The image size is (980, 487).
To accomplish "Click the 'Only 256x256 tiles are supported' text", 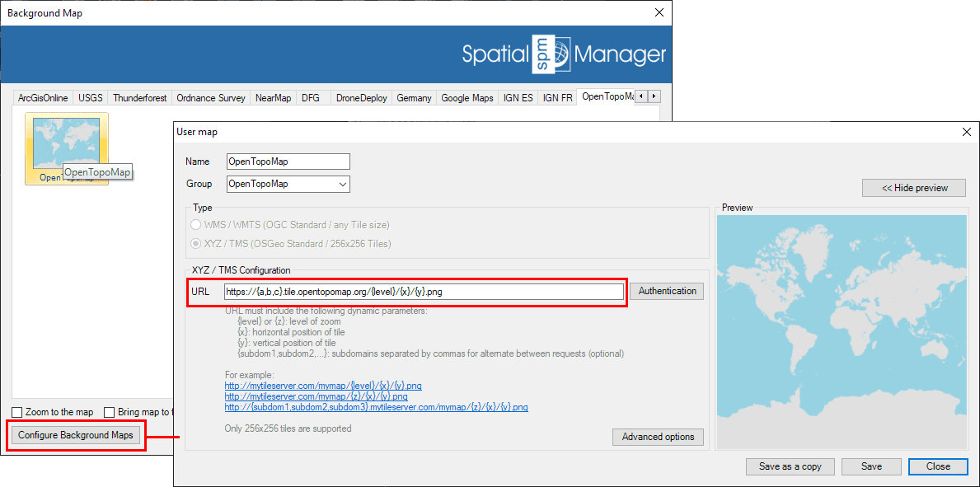I will (288, 428).
